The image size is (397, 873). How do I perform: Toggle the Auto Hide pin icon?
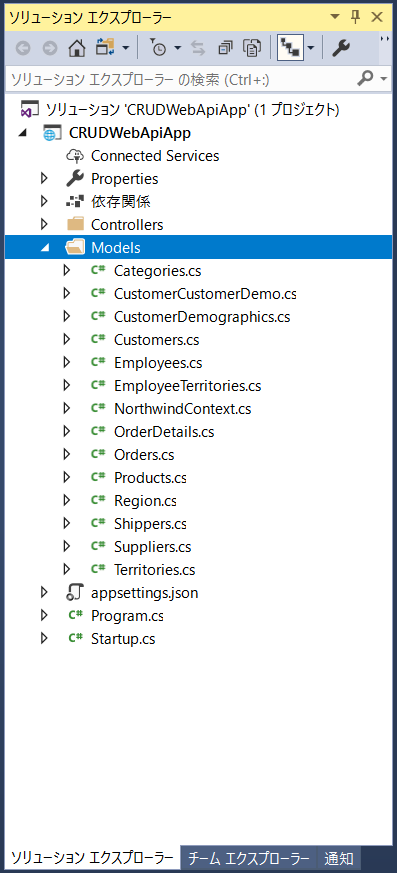(355, 17)
